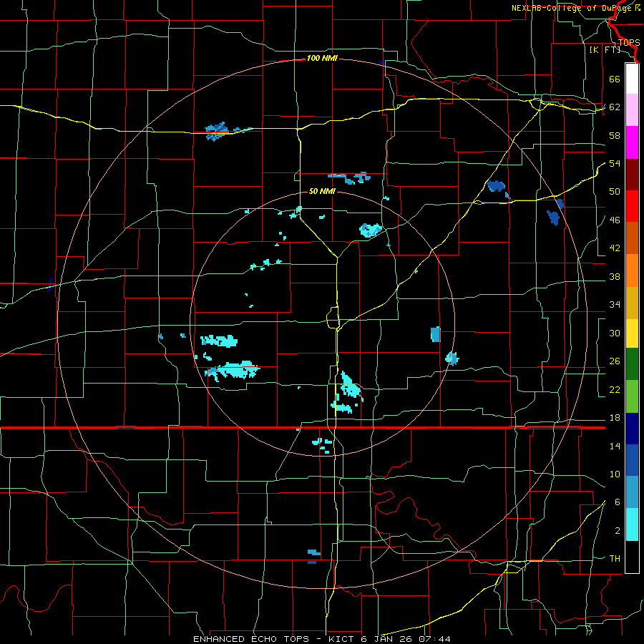Screen dimensions: 644x644
Task: Click the TH threshold label
Action: coord(615,559)
